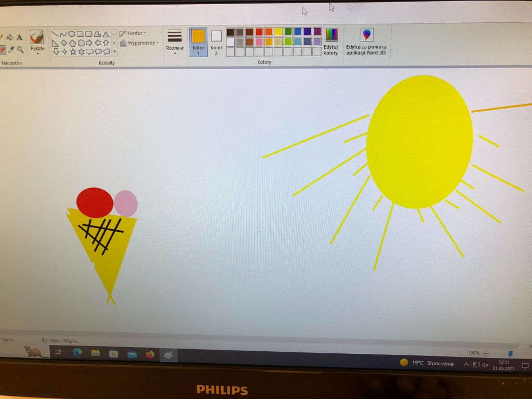This screenshot has height=399, width=532.
Task: Choose the rectangle shape
Action: point(80,34)
